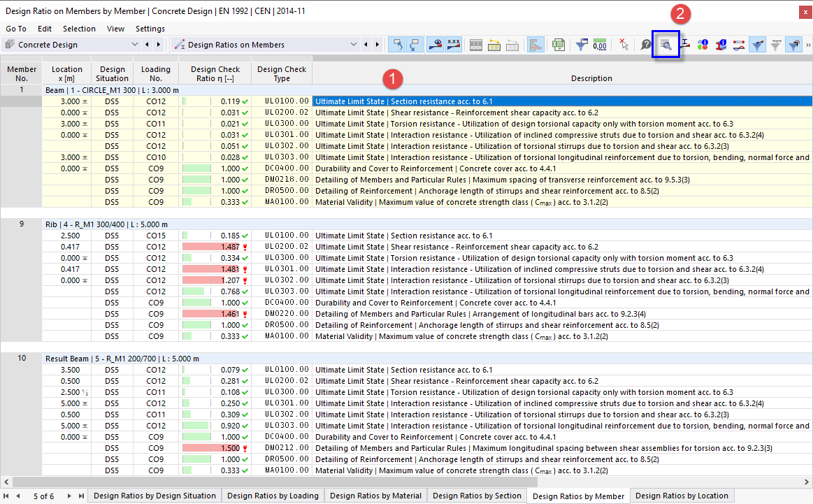The image size is (813, 504).
Task: Click the gray funnel with member icon
Action: coord(776,45)
